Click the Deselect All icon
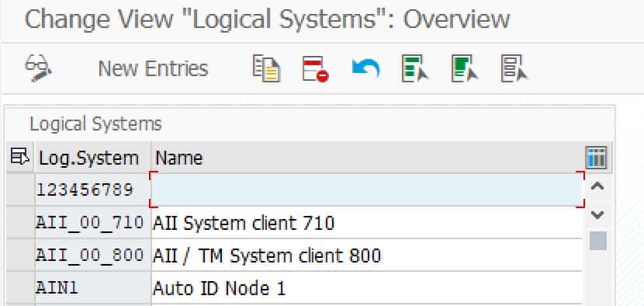This screenshot has height=306, width=644. (514, 68)
